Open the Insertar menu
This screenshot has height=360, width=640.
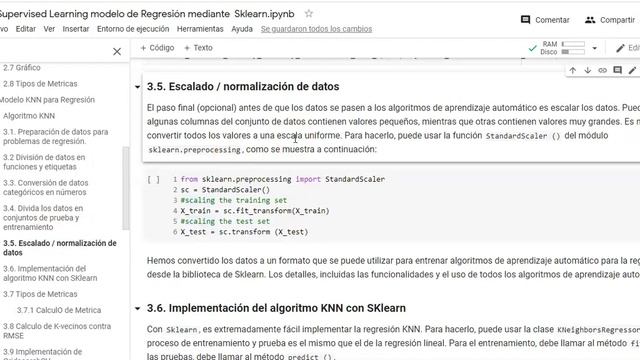76,29
